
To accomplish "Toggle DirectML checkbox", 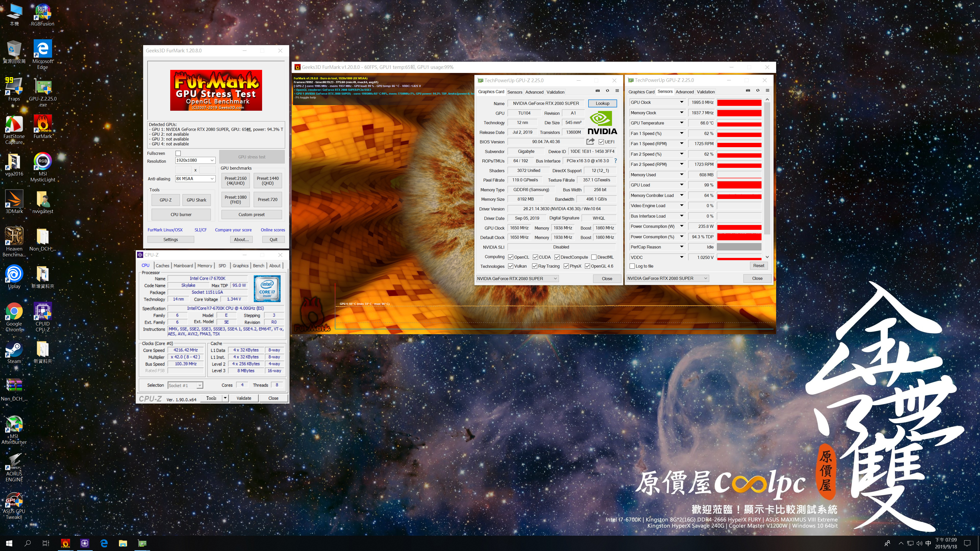I will click(594, 257).
